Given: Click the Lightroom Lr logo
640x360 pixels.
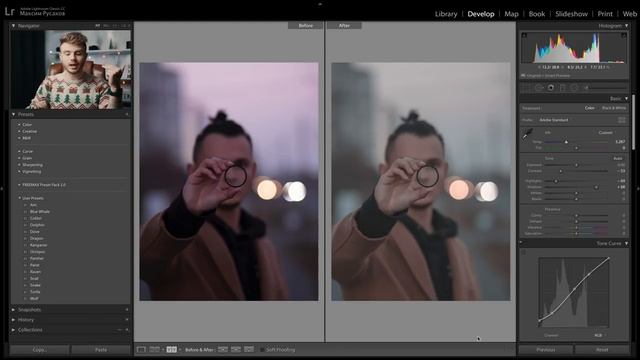Looking at the screenshot, I should click(x=9, y=11).
